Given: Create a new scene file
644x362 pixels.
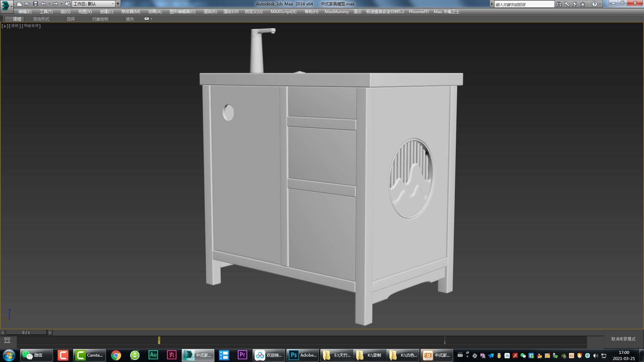Looking at the screenshot, I should point(19,4).
